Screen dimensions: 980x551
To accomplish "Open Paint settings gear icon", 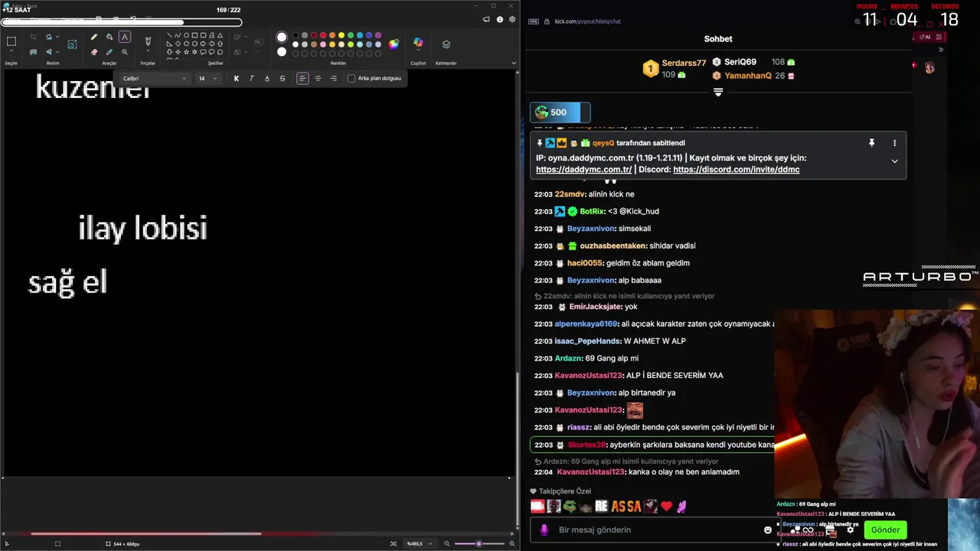I will pos(512,19).
